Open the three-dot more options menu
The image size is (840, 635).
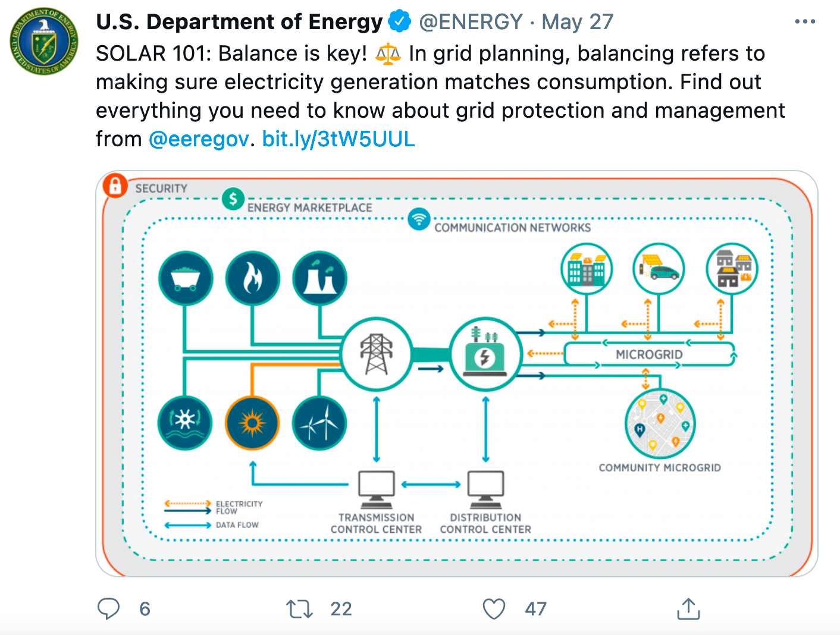(x=804, y=22)
